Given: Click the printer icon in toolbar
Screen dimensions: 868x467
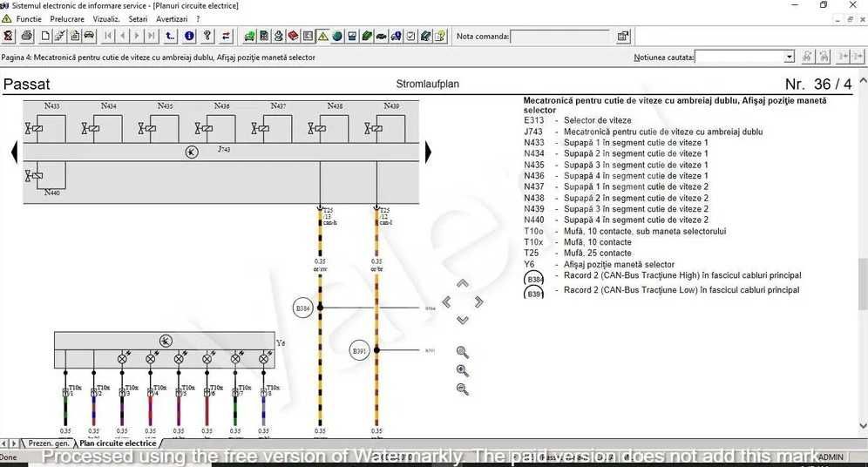Looking at the screenshot, I should point(26,36).
